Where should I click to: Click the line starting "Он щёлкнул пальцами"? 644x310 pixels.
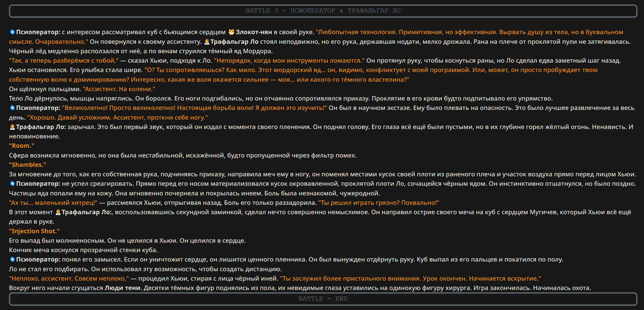click(x=82, y=89)
